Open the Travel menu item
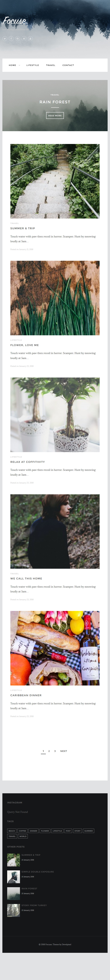 [50, 65]
